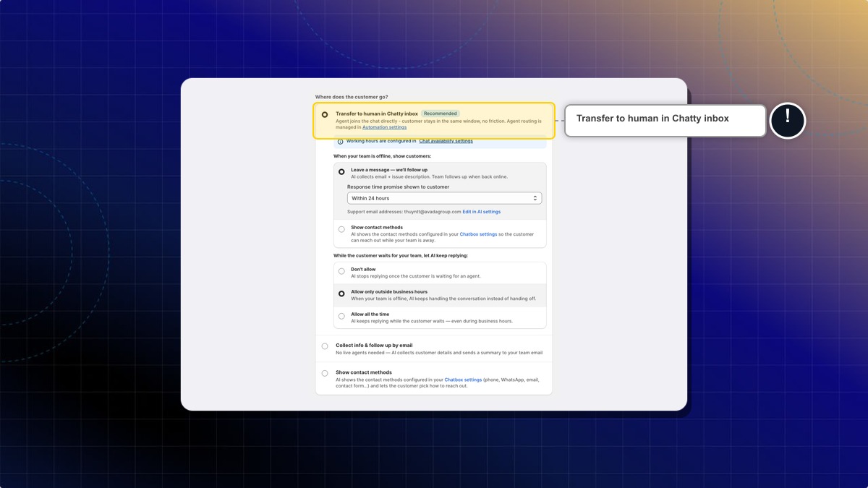Open the Within 24 hours response time dropdown
868x488 pixels.
(444, 198)
